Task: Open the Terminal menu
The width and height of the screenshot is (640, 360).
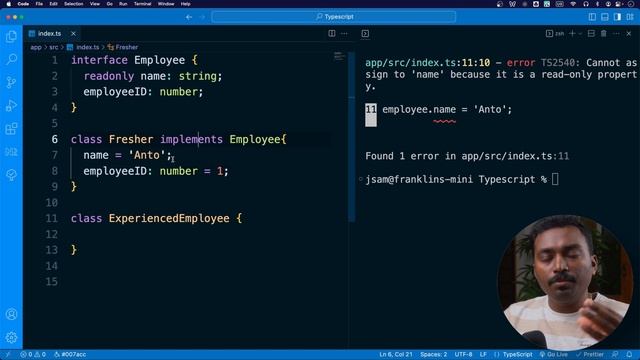Action: [x=142, y=4]
